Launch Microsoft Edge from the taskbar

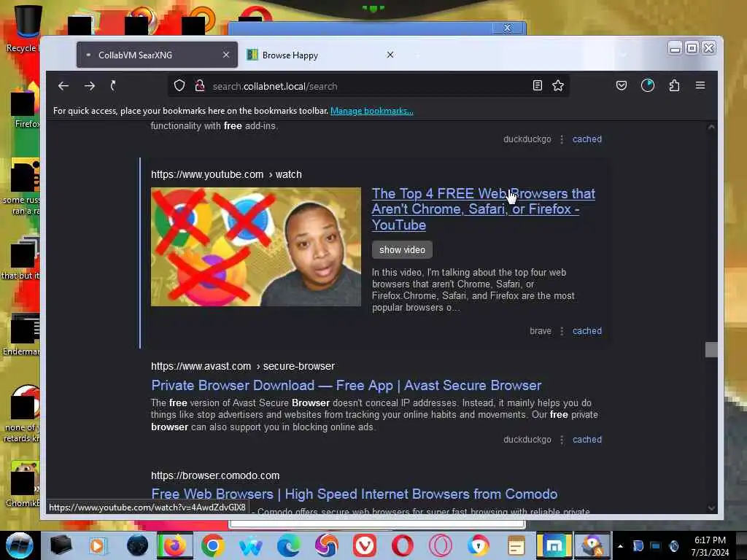click(289, 545)
